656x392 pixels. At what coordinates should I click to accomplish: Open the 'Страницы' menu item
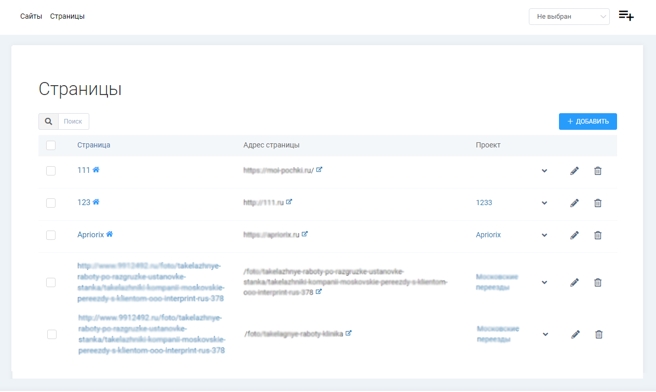pyautogui.click(x=67, y=16)
